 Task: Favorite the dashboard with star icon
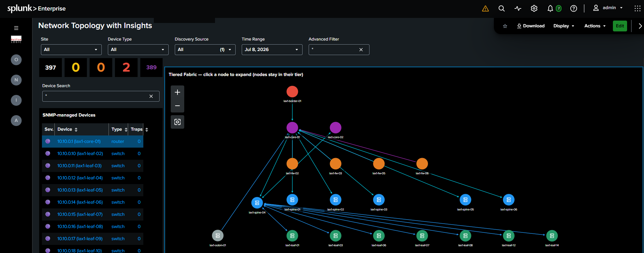(505, 26)
